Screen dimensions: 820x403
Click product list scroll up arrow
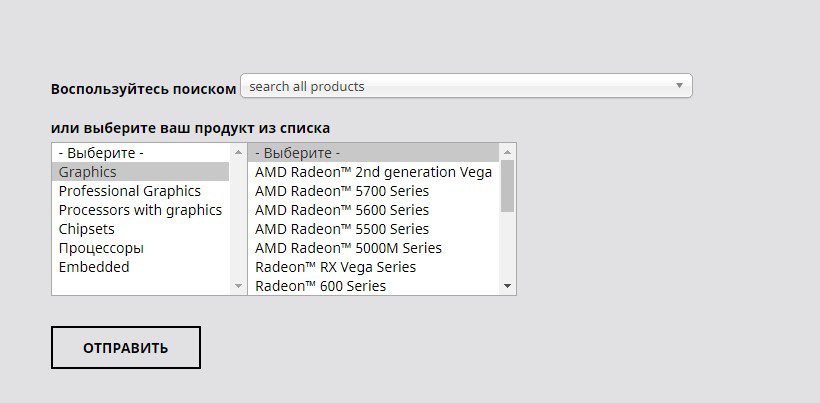tap(507, 152)
